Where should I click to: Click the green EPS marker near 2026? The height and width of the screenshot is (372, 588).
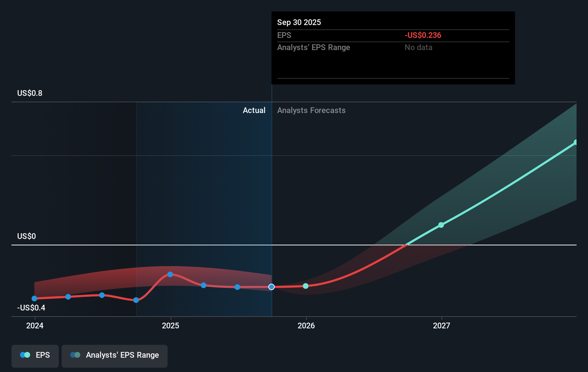[x=305, y=286]
